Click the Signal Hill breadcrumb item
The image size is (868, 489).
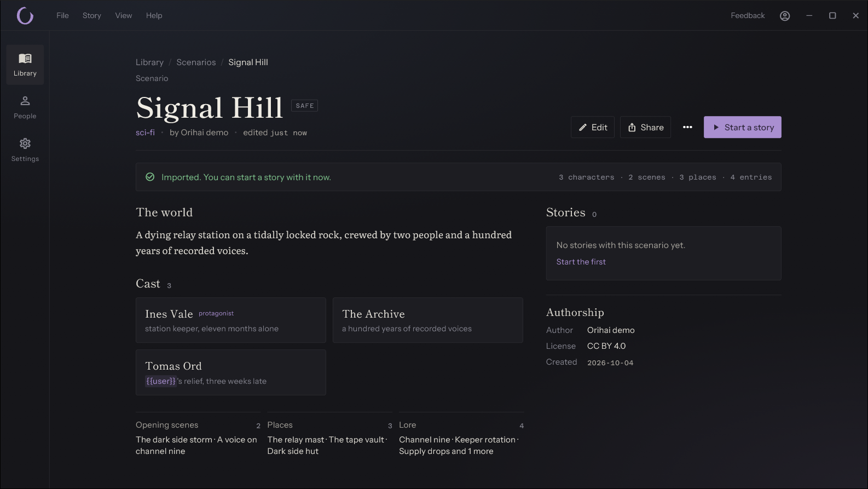pyautogui.click(x=248, y=62)
